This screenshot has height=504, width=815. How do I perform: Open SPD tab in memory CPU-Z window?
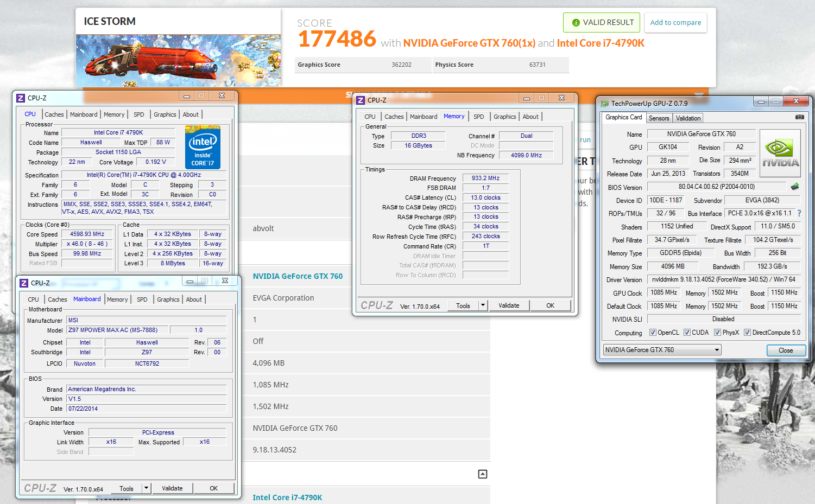coord(478,117)
